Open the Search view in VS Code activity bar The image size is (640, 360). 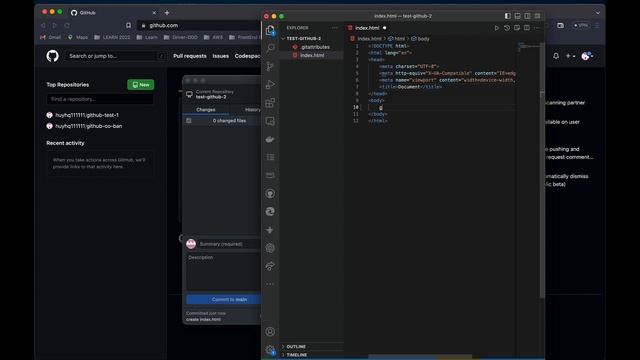(270, 48)
